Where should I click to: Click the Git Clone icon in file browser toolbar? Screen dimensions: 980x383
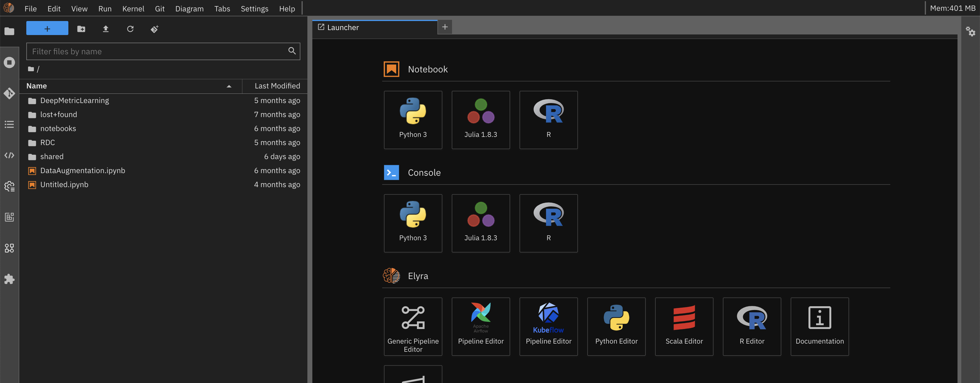pos(155,29)
